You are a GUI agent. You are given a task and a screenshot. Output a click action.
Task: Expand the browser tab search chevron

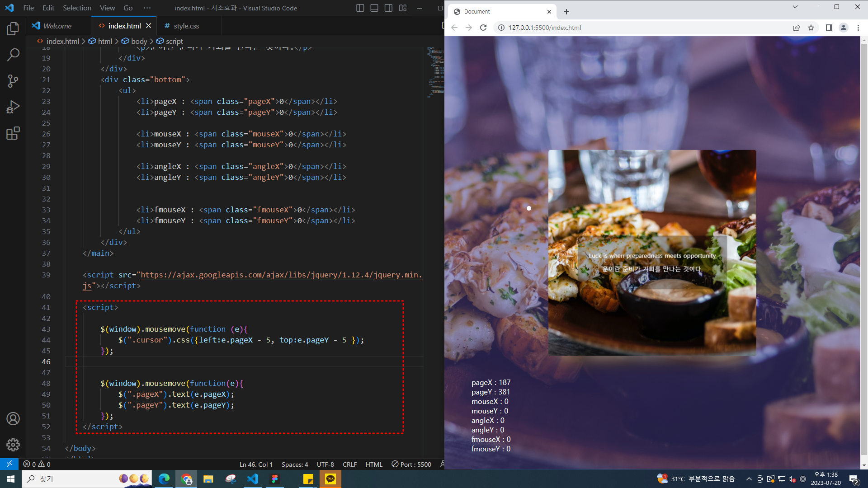(795, 7)
